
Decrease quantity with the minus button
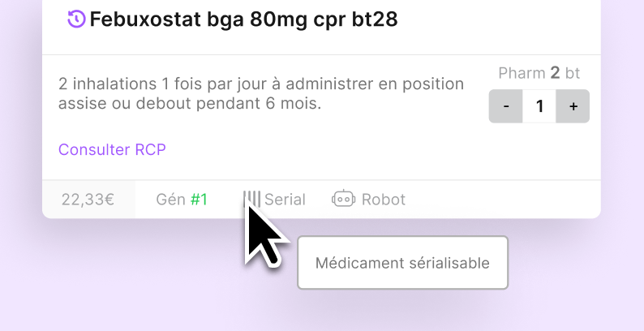tap(506, 106)
